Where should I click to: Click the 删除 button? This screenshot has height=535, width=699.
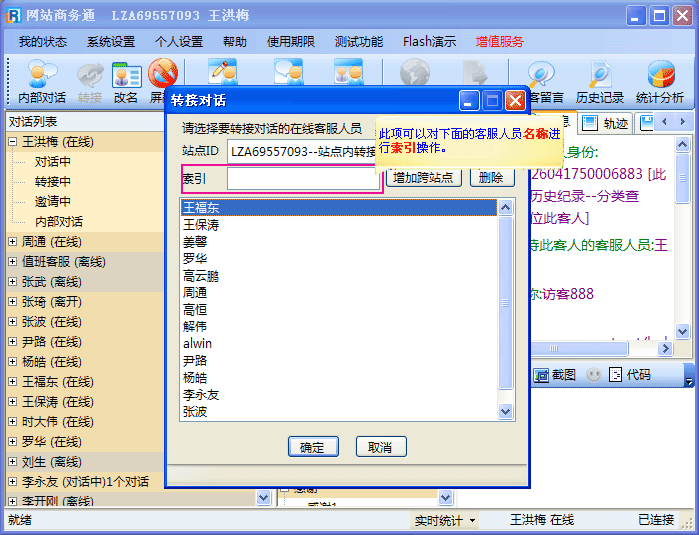pos(492,178)
